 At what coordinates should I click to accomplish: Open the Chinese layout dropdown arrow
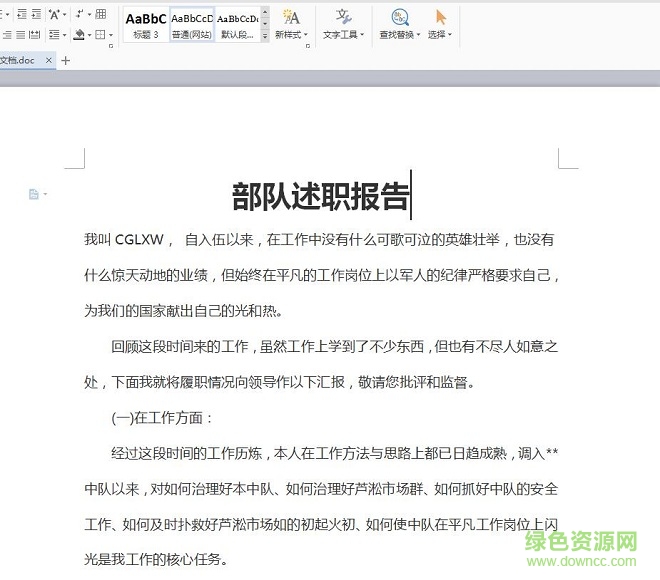pos(64,14)
